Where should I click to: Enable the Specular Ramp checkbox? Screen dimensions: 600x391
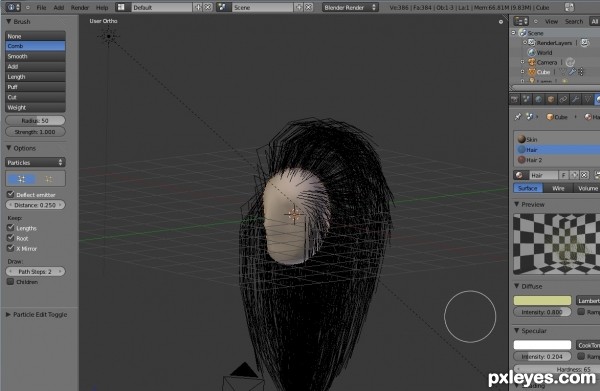581,356
